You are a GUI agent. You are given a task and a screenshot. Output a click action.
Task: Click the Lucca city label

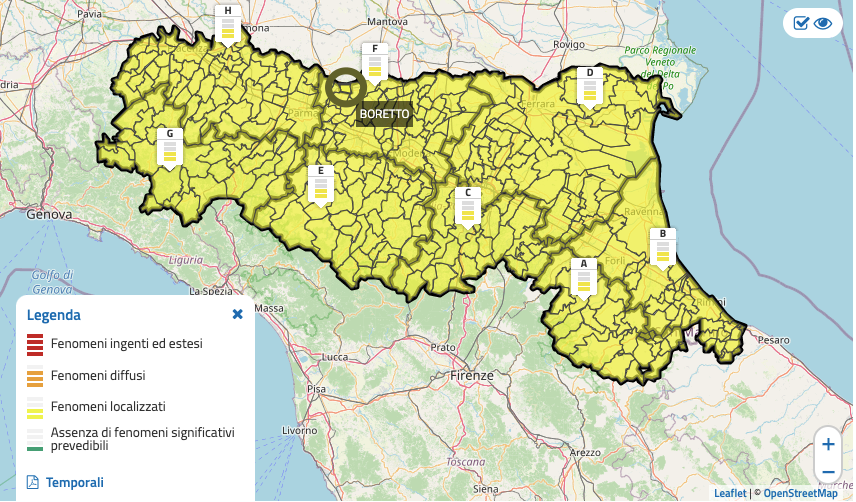(x=335, y=357)
